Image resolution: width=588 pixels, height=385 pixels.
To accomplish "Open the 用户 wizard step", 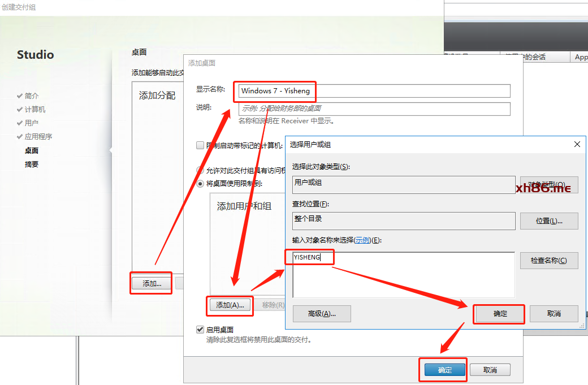I will click(x=31, y=123).
